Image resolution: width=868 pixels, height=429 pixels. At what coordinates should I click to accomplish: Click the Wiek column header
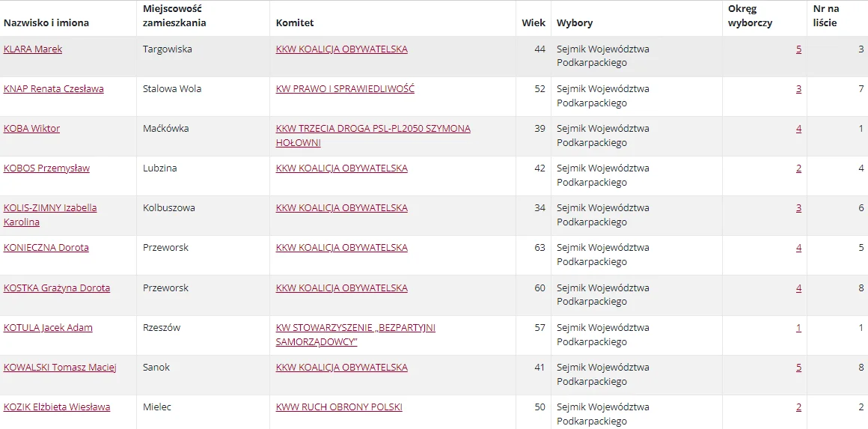point(534,23)
